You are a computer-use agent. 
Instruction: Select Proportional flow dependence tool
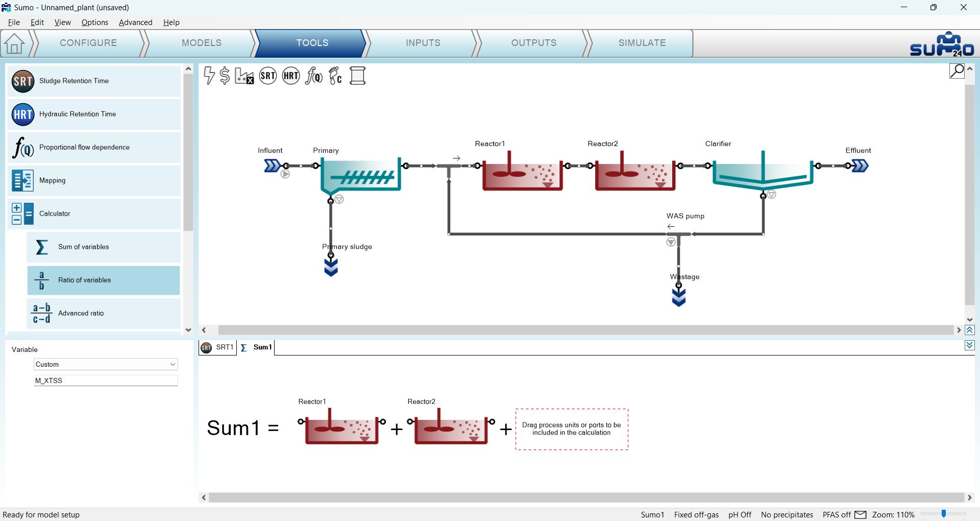[94, 147]
